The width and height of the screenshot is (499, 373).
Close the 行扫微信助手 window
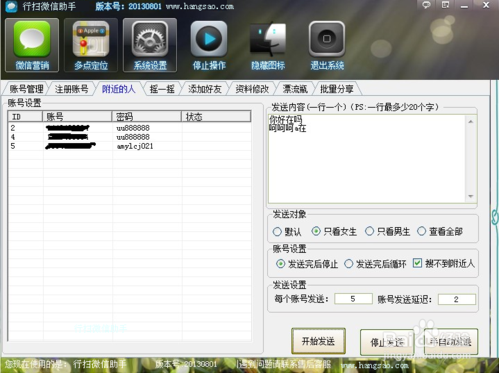pos(486,5)
